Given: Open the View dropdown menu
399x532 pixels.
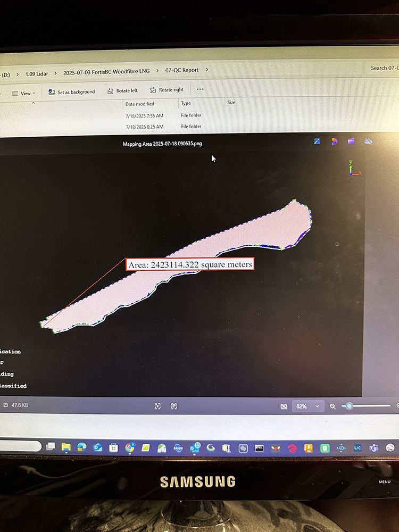Looking at the screenshot, I should (x=23, y=93).
